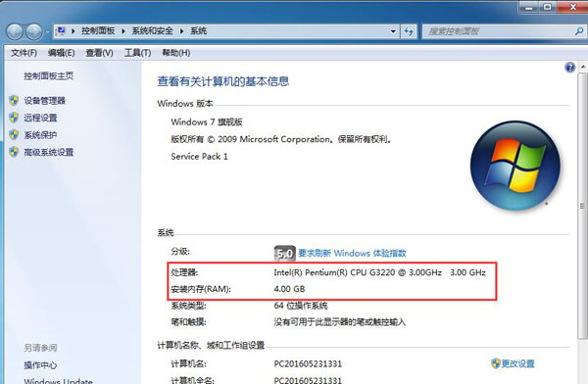Click the Forward navigation arrow button
This screenshot has width=588, height=384.
33,31
